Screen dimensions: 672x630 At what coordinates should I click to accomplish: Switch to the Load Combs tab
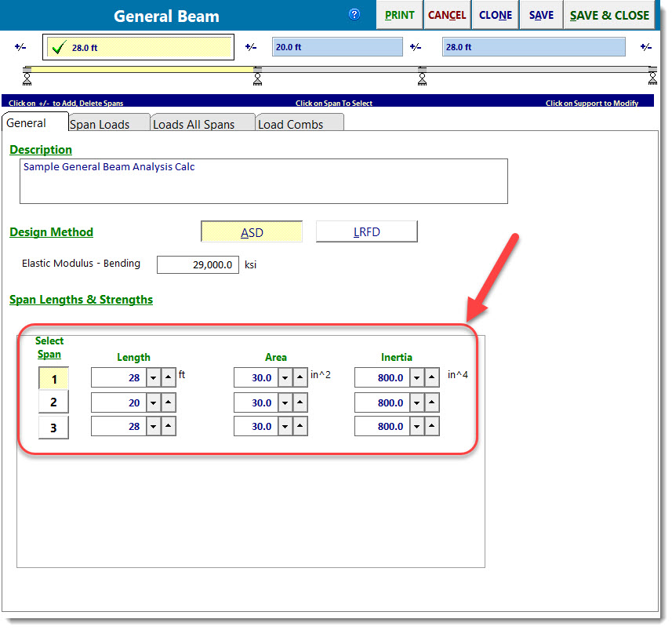click(290, 124)
